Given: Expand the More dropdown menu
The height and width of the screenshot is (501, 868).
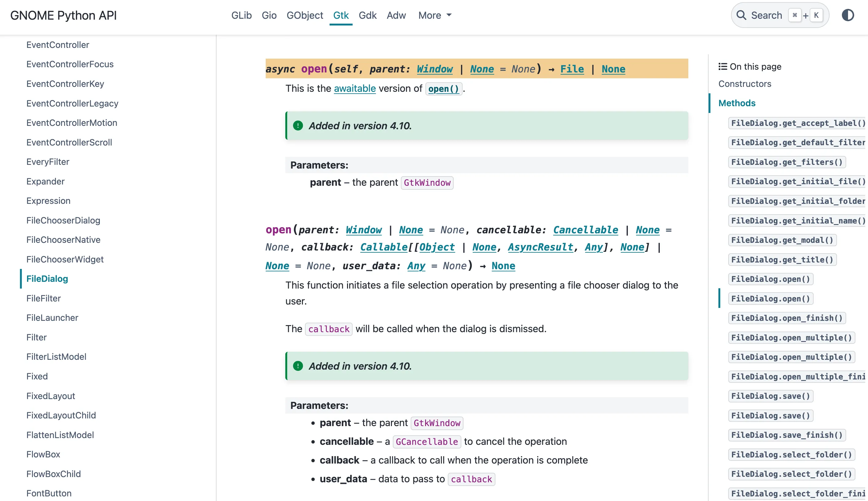Looking at the screenshot, I should (x=435, y=15).
